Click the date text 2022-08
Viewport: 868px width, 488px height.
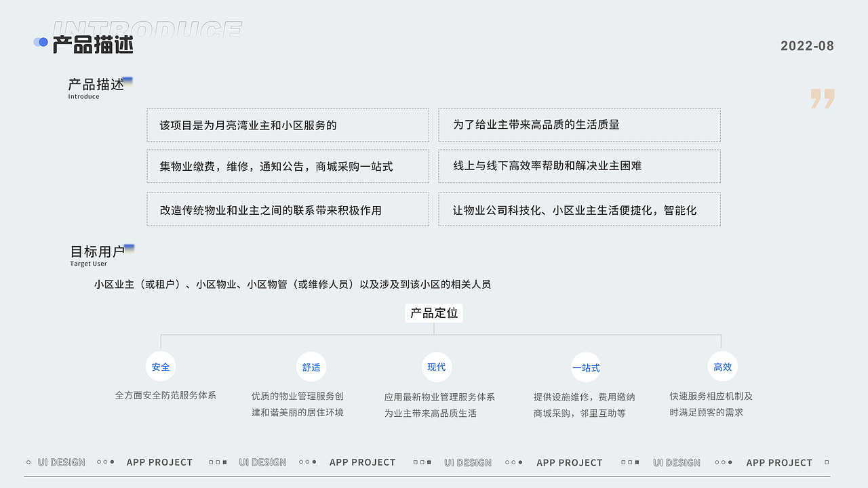coord(807,46)
